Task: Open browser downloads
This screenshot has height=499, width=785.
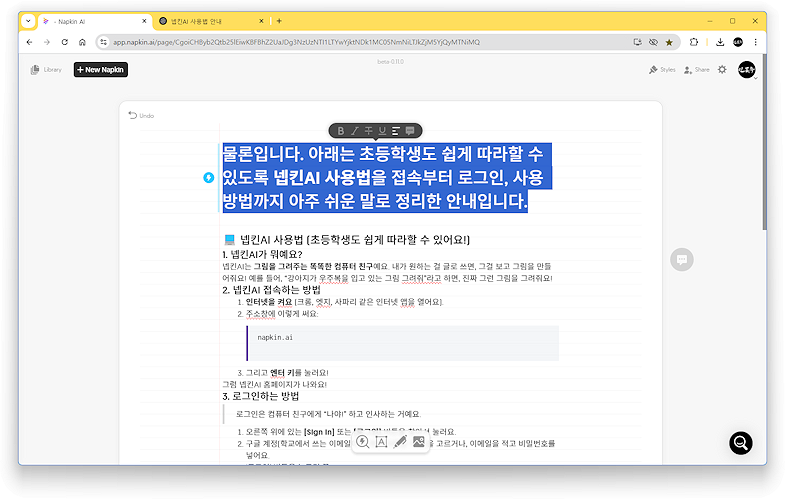Action: (x=720, y=42)
